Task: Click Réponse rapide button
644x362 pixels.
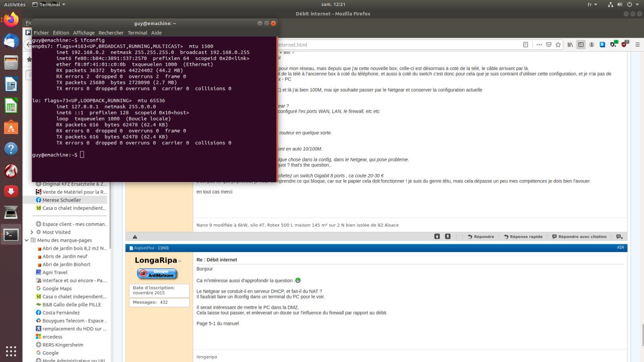Action: (x=523, y=237)
